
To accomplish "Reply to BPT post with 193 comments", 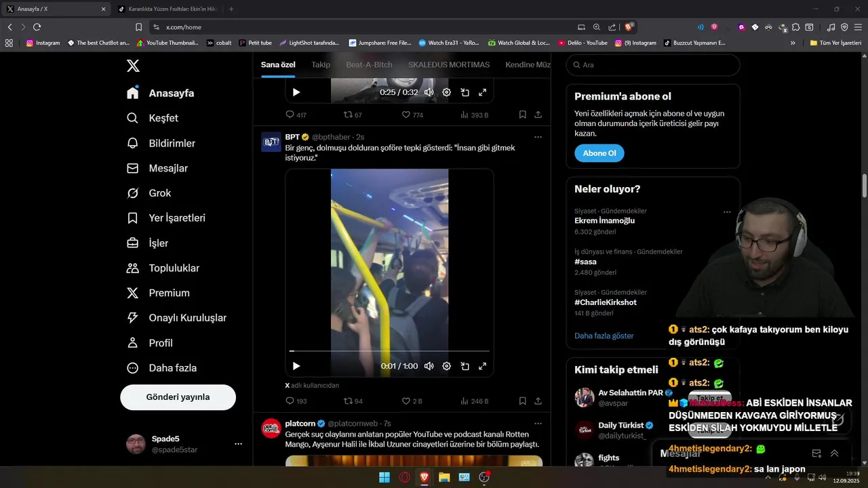I will (296, 401).
